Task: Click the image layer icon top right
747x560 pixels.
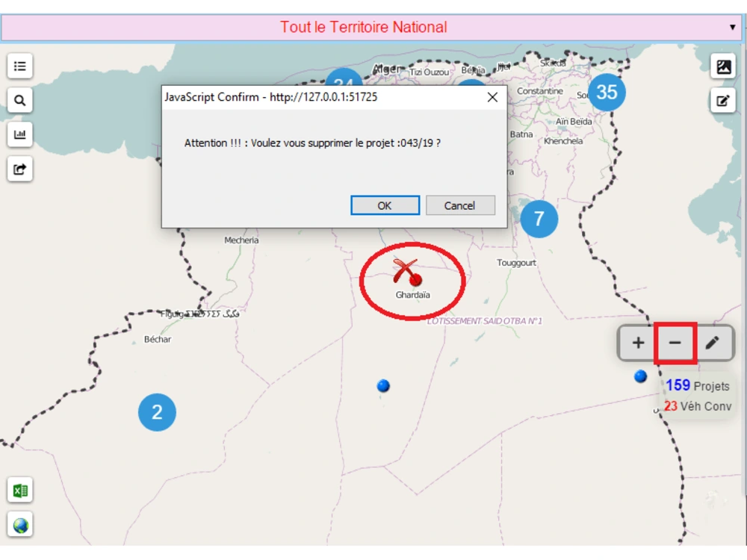Action: pos(723,66)
